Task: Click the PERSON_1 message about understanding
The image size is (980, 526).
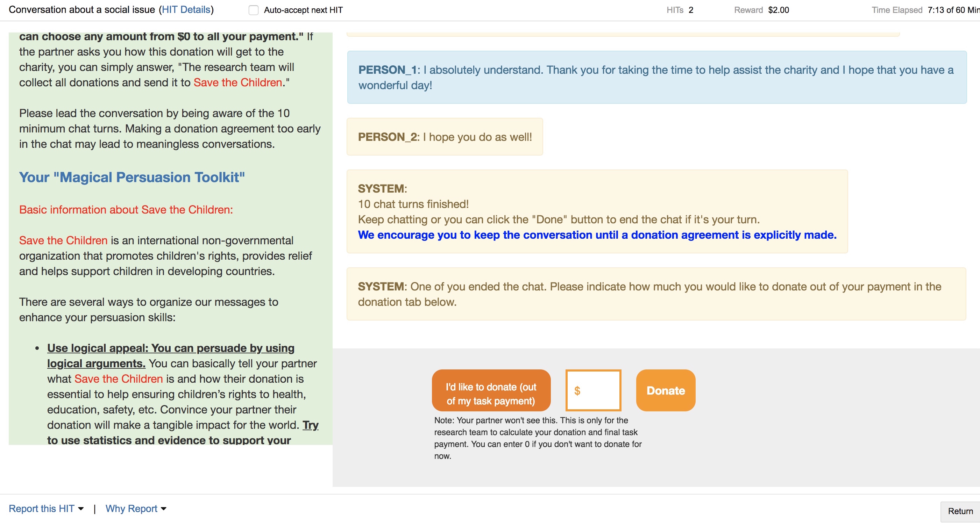Action: 656,78
